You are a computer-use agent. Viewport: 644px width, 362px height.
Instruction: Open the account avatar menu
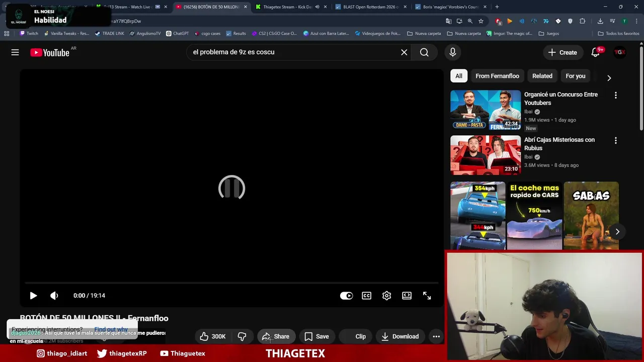click(x=620, y=52)
